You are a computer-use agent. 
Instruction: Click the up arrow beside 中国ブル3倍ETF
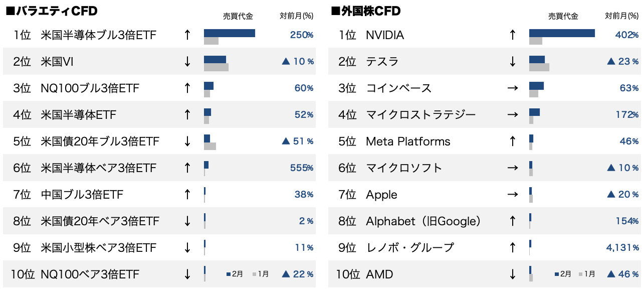coord(187,195)
